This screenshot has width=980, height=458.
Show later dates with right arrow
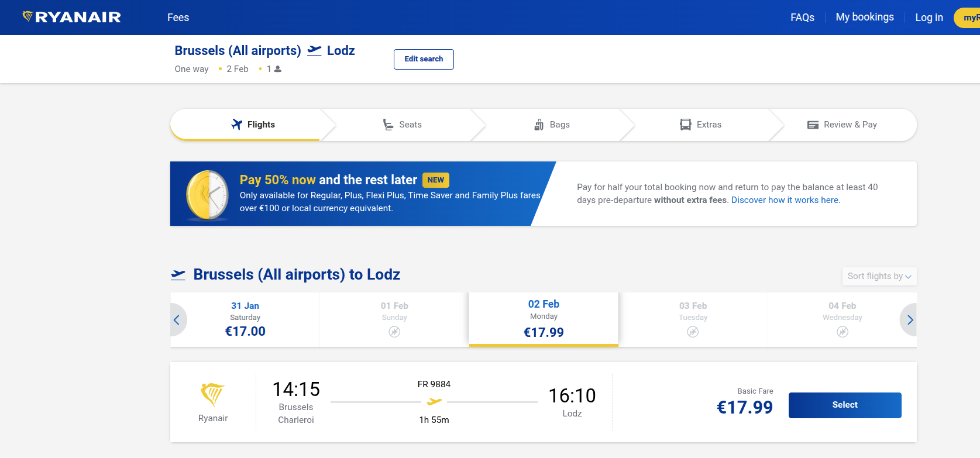point(910,320)
